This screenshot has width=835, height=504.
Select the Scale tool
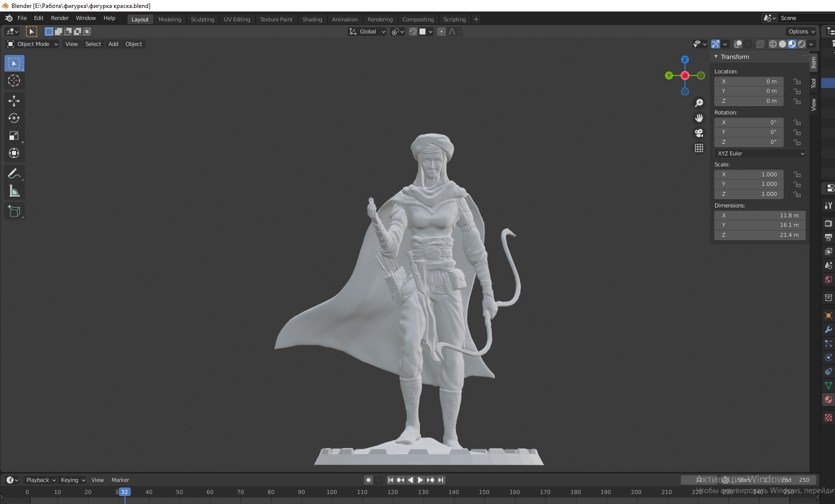tap(14, 136)
